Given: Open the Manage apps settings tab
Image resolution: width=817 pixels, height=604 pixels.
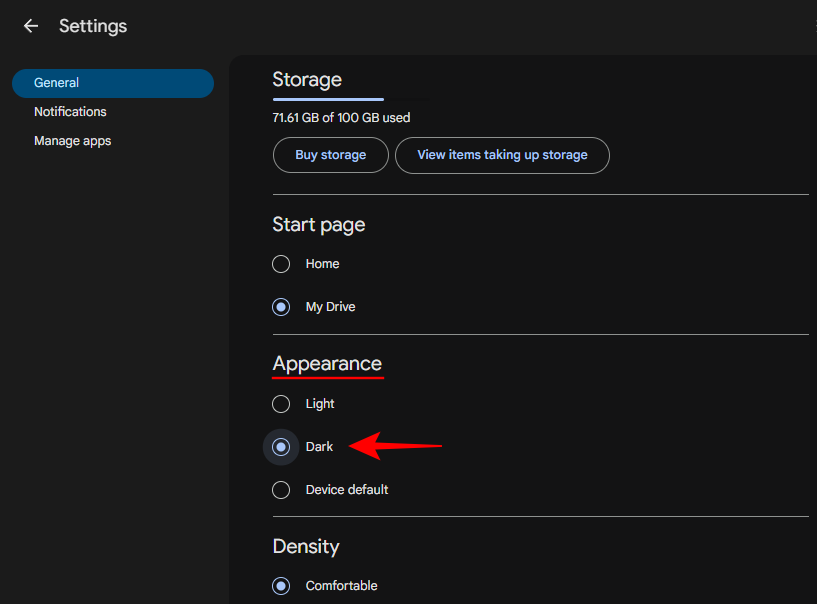Looking at the screenshot, I should click(x=72, y=141).
